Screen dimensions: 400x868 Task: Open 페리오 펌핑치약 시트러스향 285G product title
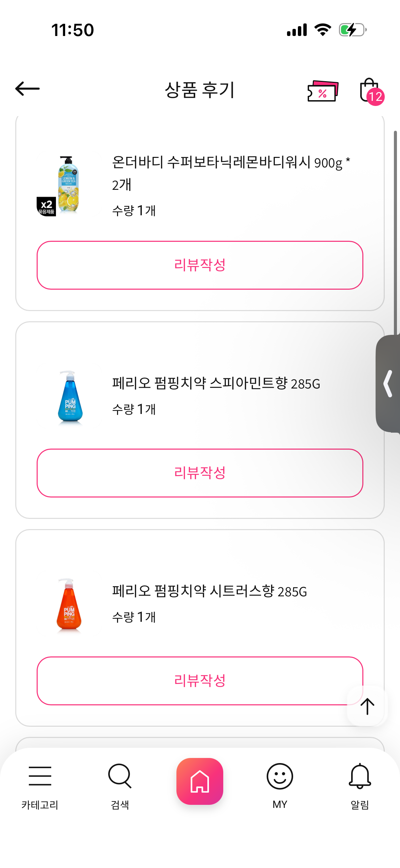209,591
